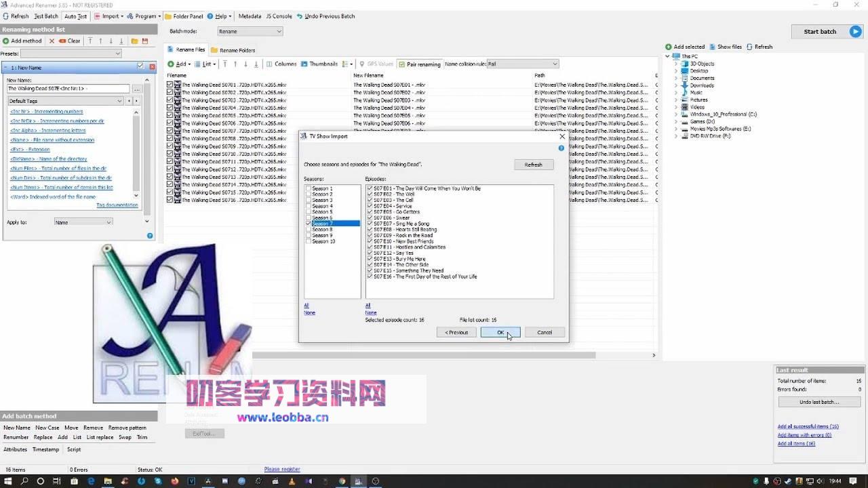Open the List dropdown in file toolbar
Image resolution: width=868 pixels, height=488 pixels.
point(205,64)
